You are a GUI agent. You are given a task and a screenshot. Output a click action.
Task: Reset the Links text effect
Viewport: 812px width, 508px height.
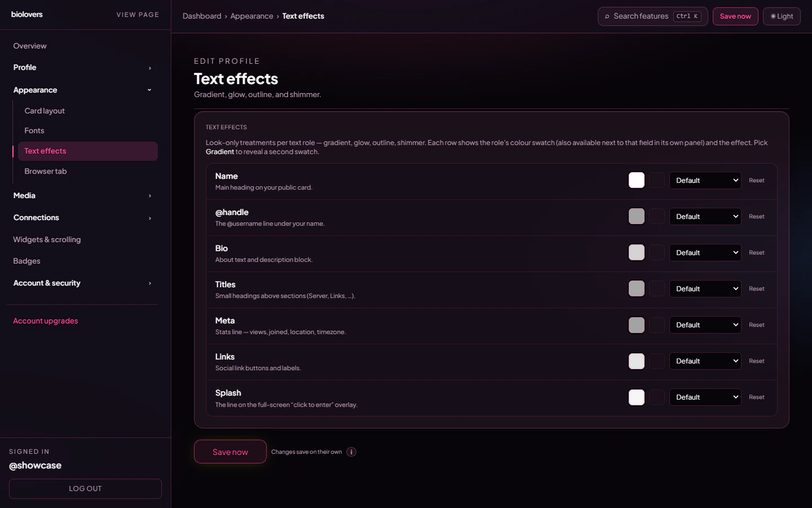click(756, 361)
